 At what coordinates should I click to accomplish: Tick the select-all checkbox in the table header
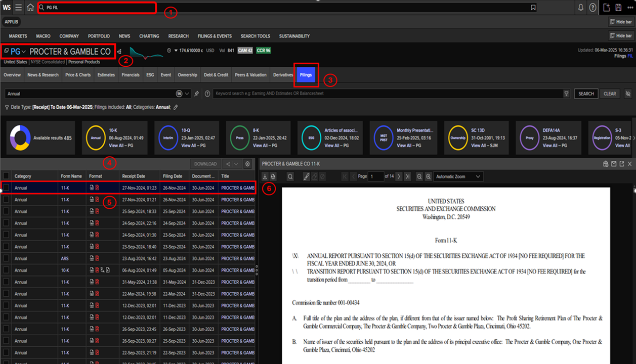6,176
